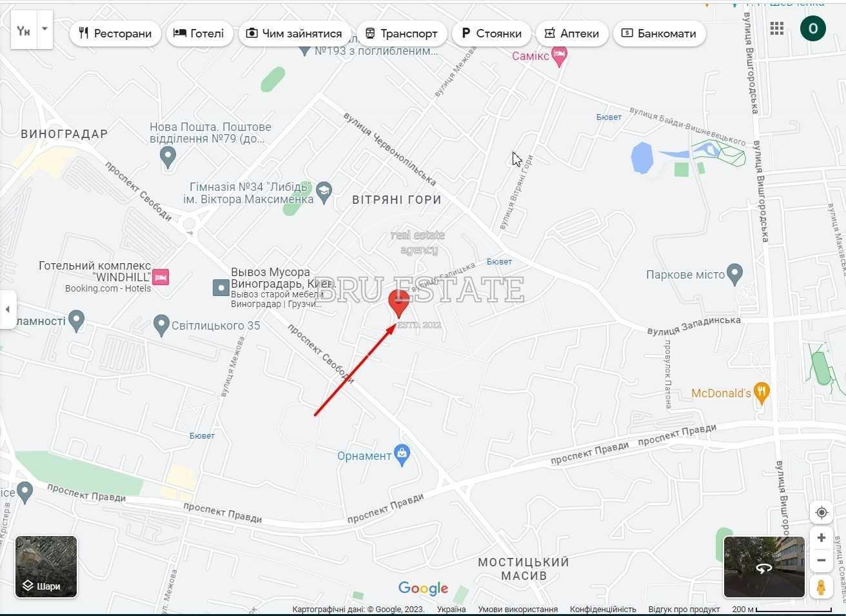The image size is (846, 616).
Task: Zoom in with the plus button
Action: coord(821,538)
